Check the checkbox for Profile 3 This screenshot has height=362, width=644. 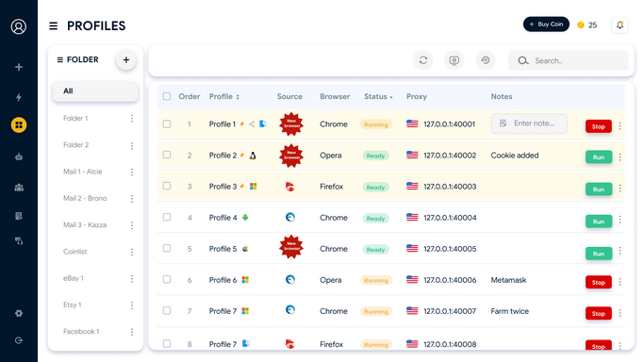point(167,186)
